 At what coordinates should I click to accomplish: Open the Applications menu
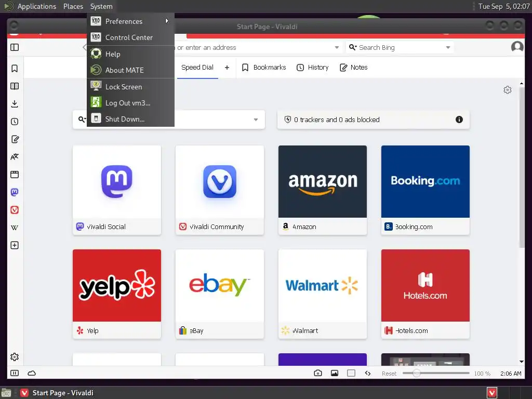[37, 6]
